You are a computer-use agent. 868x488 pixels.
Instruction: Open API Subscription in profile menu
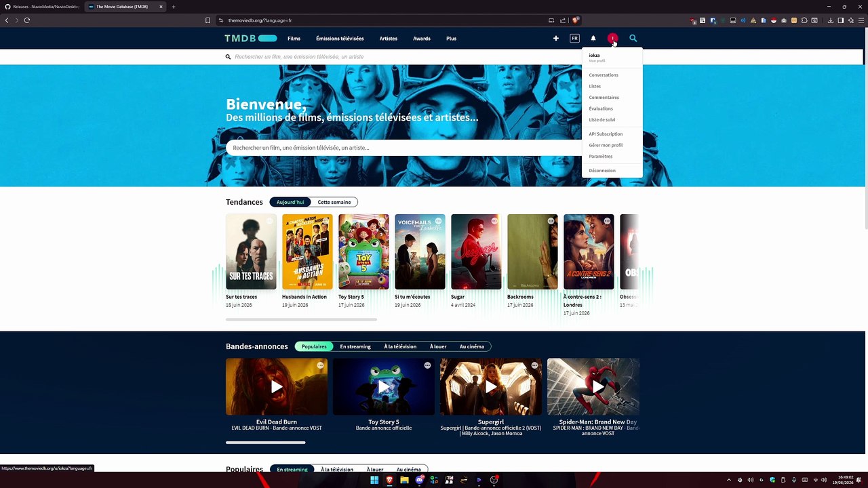606,134
